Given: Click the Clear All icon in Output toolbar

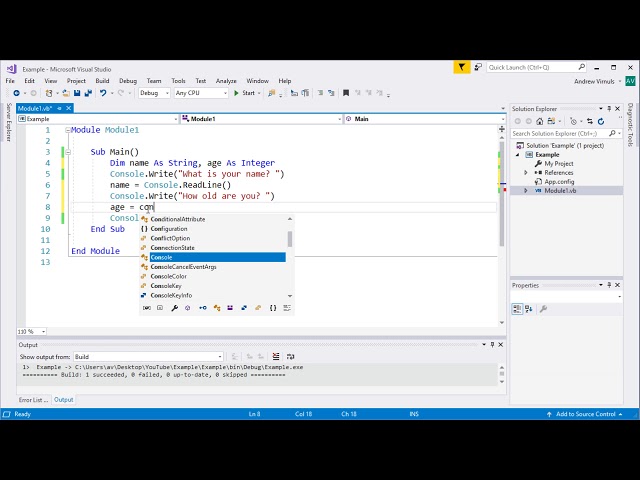Looking at the screenshot, I should coord(276,356).
